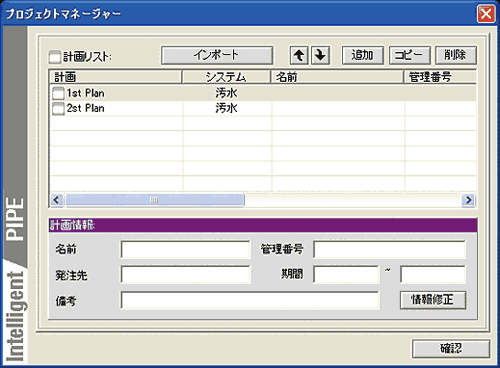Toggle the 計画リスト checkbox
The image size is (500, 368).
click(55, 57)
